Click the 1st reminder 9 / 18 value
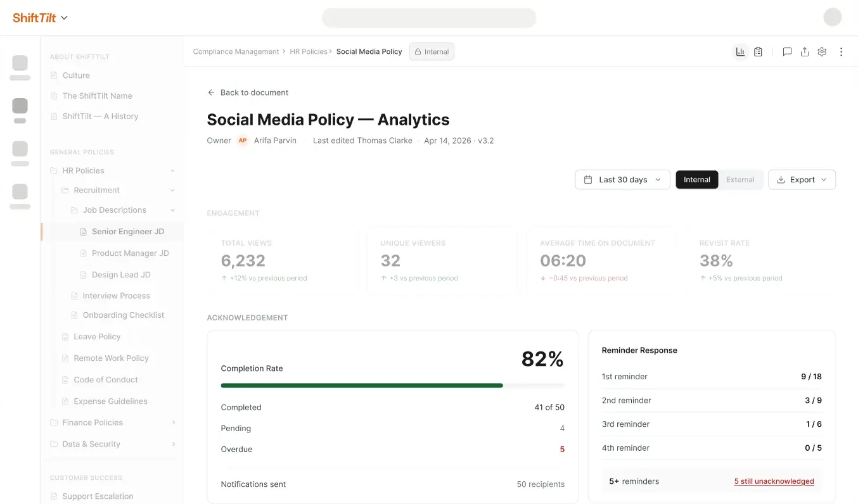Image resolution: width=858 pixels, height=504 pixels. pos(811,377)
